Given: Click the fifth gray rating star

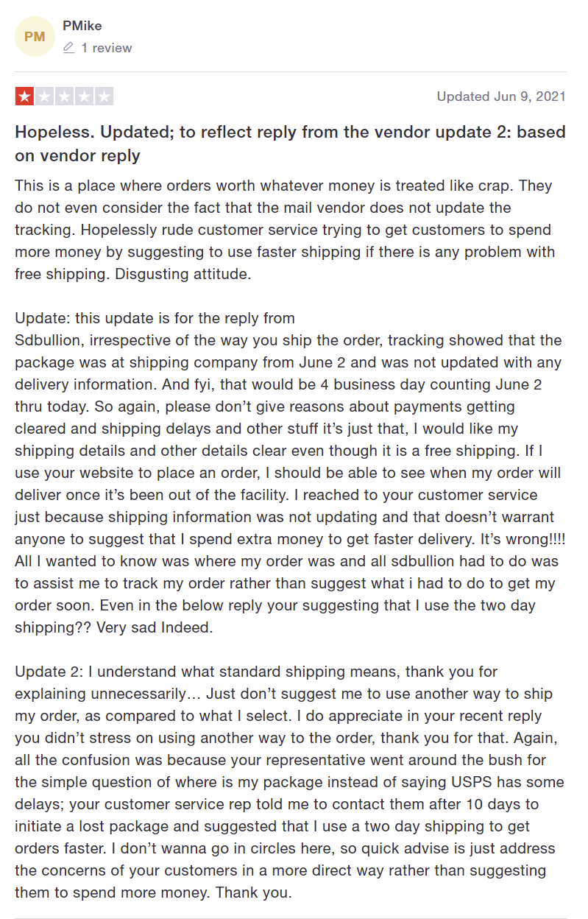Looking at the screenshot, I should pos(104,96).
